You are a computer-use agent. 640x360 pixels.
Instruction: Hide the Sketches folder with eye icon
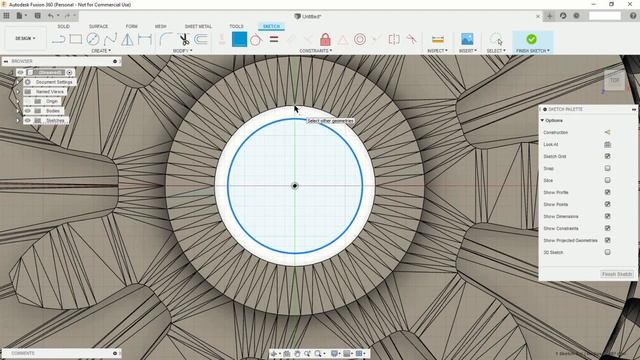(x=27, y=120)
